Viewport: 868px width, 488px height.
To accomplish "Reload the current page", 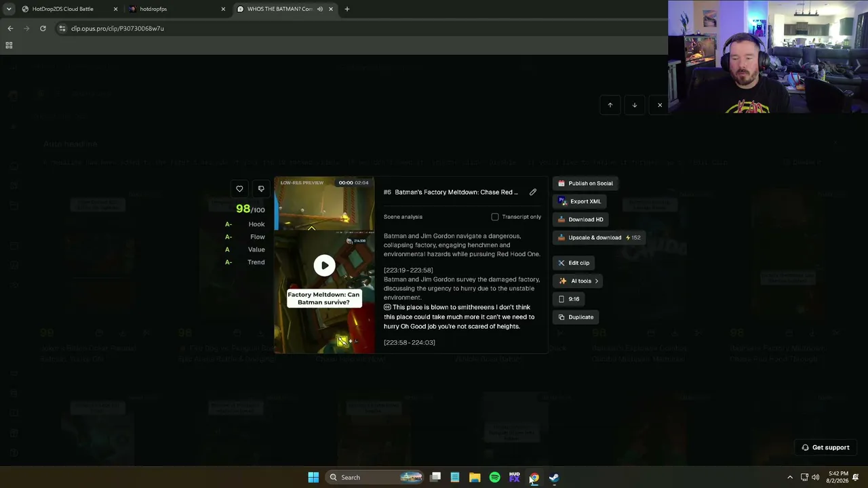I will [43, 28].
